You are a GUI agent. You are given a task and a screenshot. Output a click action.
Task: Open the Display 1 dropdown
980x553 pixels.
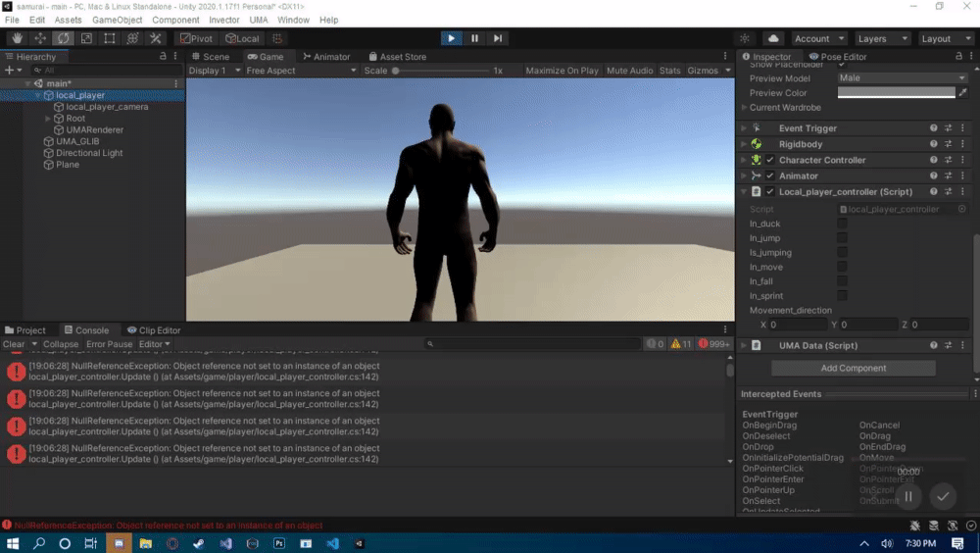point(215,71)
